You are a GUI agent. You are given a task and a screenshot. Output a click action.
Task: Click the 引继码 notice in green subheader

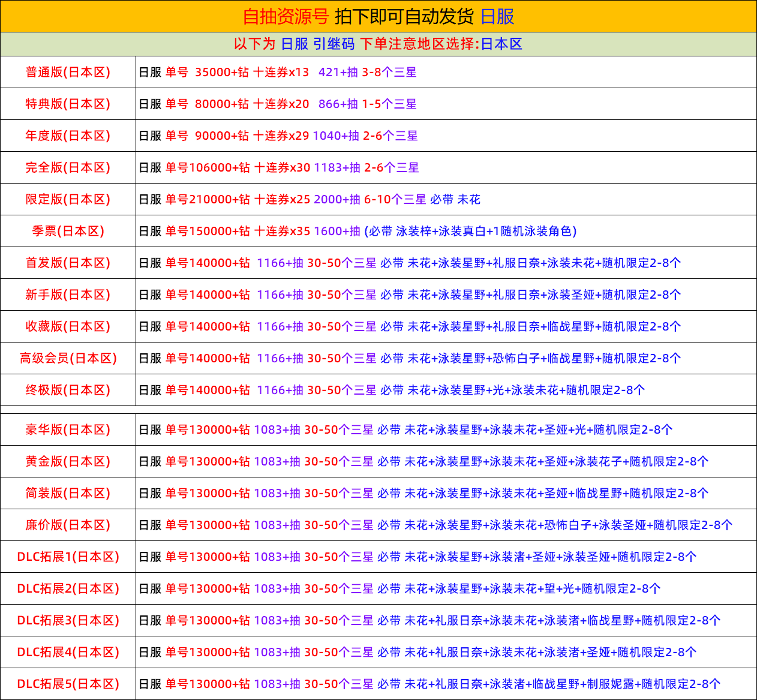(x=334, y=44)
